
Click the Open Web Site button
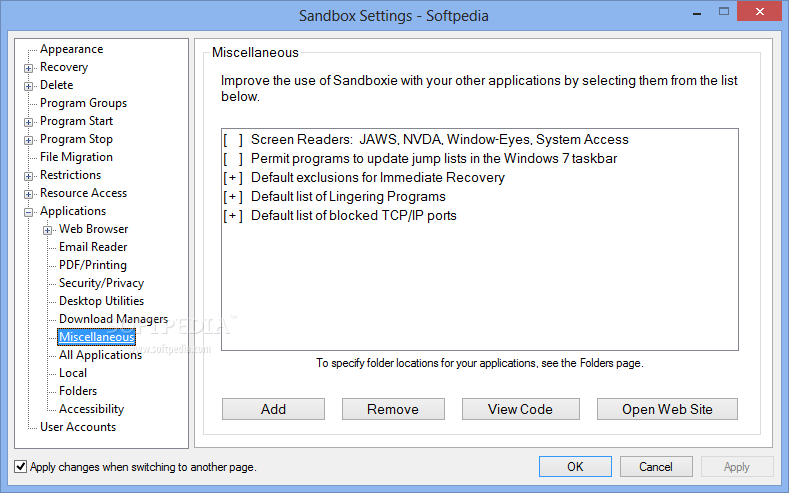(x=667, y=409)
